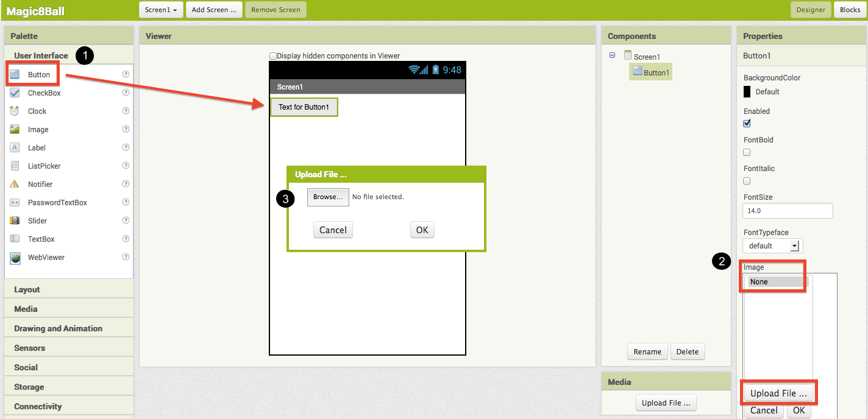Cancel the Upload File dialog
The height and width of the screenshot is (419, 868).
(x=333, y=230)
